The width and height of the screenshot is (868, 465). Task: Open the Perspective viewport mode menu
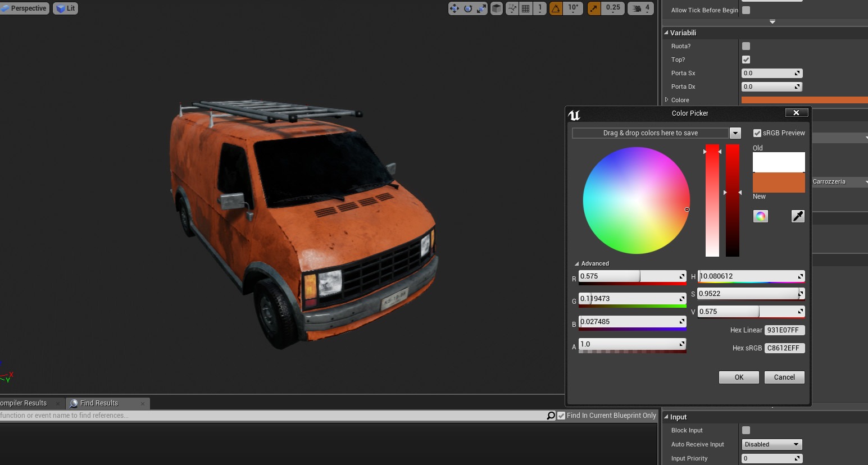(24, 8)
